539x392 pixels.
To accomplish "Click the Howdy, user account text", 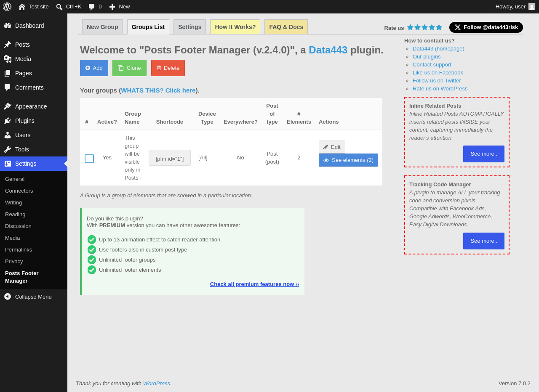I will (510, 6).
